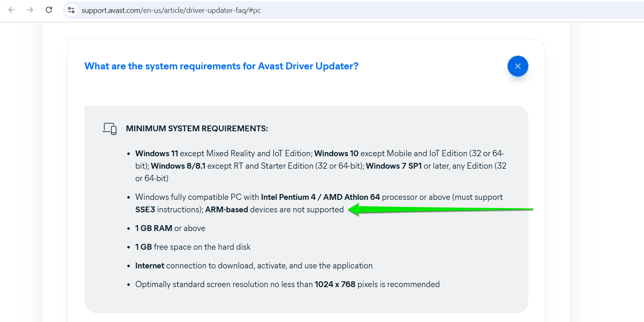Collapse the FAQ with the blue X button
This screenshot has height=322, width=644.
click(x=518, y=66)
